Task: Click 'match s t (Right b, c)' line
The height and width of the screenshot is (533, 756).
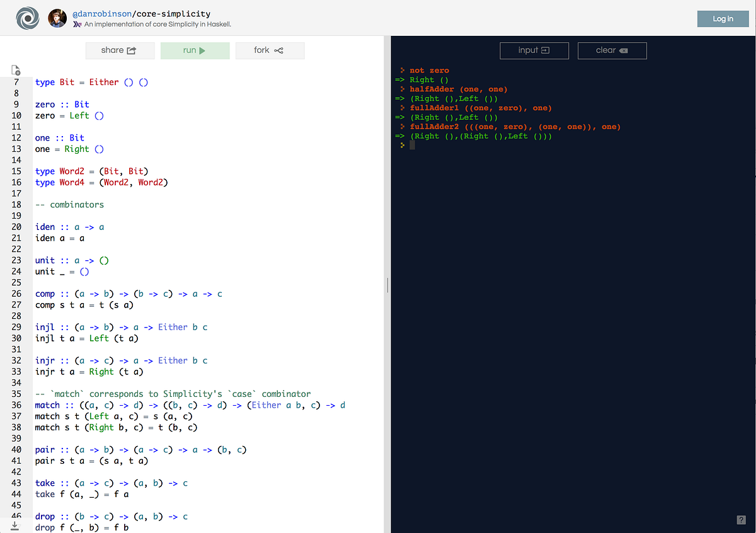Action: point(116,428)
